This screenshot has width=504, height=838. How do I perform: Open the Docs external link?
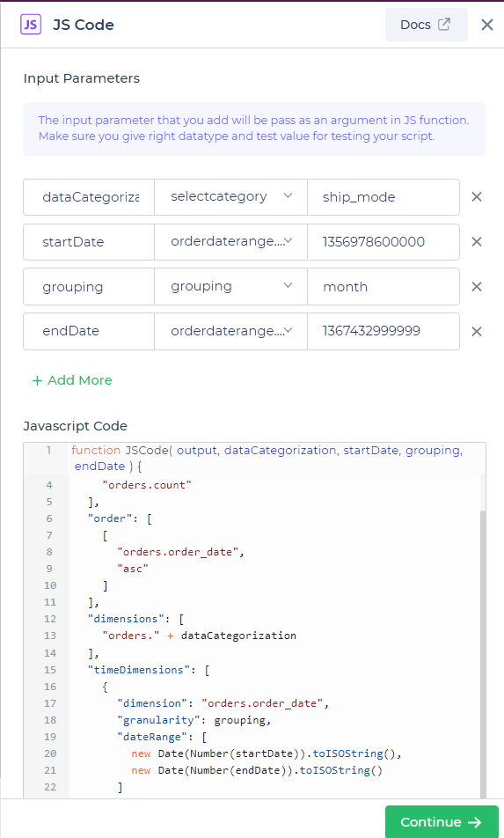point(426,25)
